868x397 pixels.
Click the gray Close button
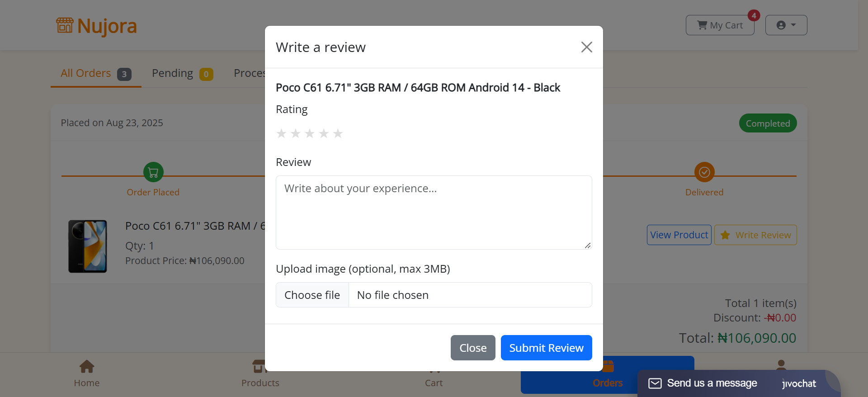pyautogui.click(x=473, y=348)
